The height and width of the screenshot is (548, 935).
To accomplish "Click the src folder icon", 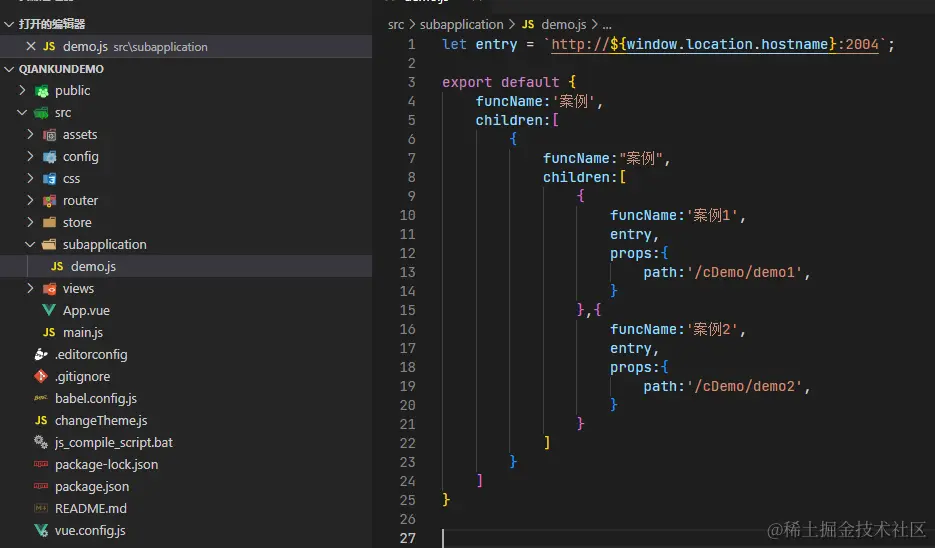I will point(42,113).
